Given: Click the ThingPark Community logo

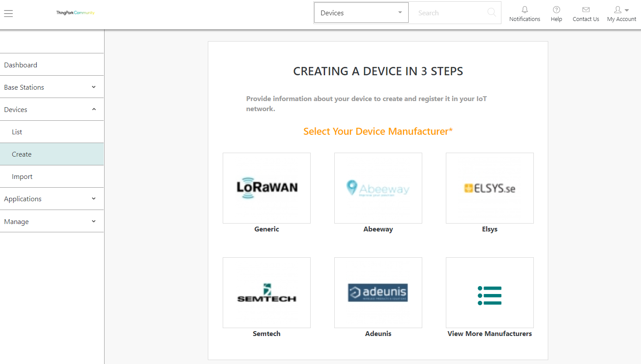Looking at the screenshot, I should (x=75, y=13).
